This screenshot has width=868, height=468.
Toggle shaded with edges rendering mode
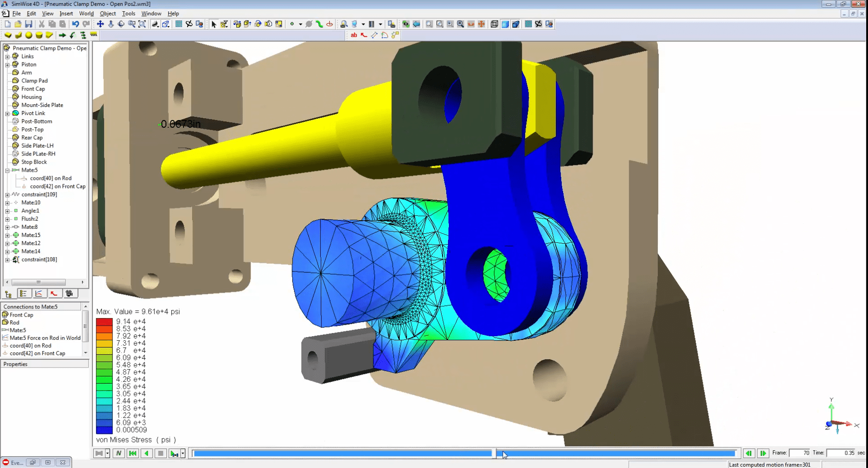[516, 24]
